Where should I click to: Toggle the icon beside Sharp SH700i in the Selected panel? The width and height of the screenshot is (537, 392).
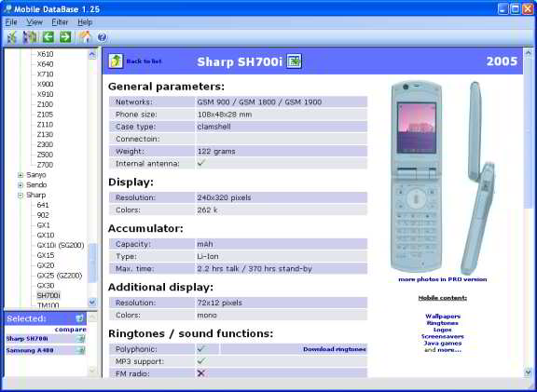click(x=81, y=339)
